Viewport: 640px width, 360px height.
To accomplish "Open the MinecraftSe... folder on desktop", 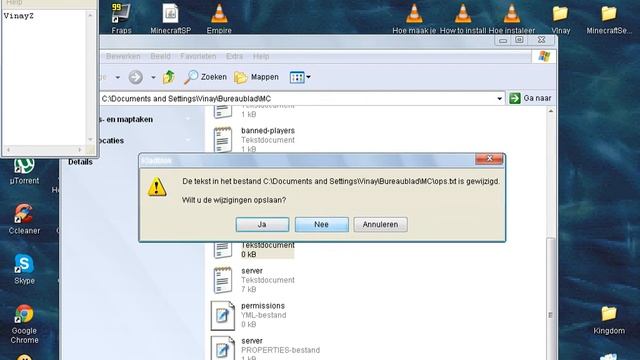I will click(x=609, y=18).
